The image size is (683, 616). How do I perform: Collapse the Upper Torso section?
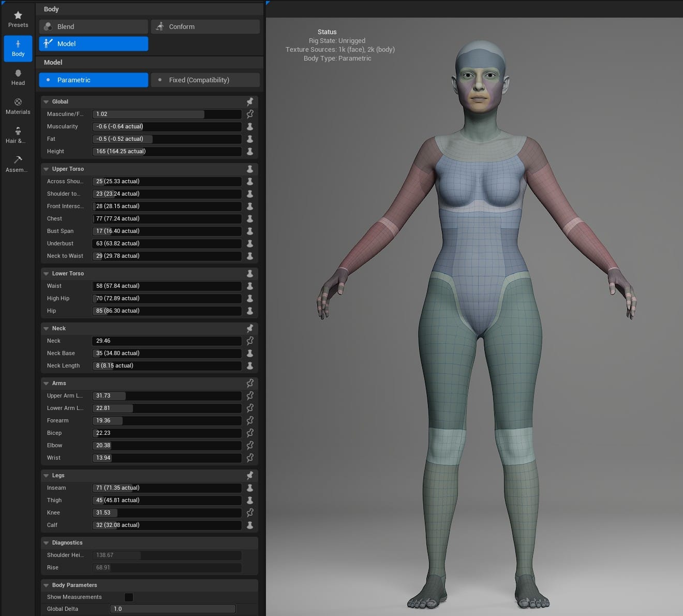click(x=46, y=169)
